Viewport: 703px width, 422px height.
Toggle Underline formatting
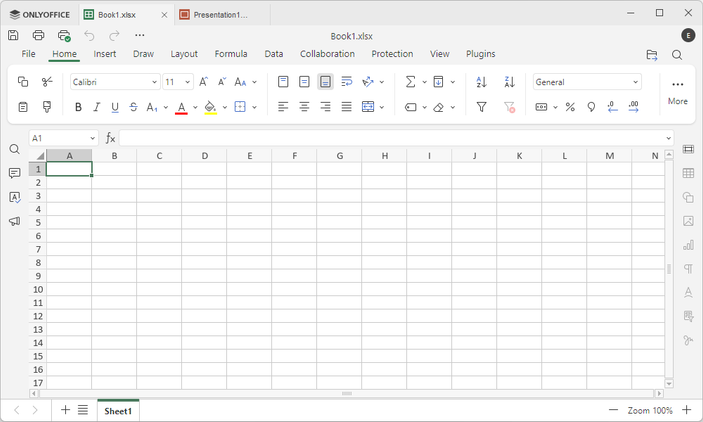click(x=115, y=107)
